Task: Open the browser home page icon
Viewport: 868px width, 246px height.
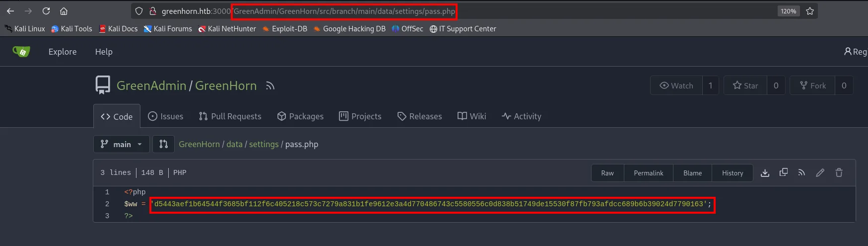Action: click(64, 11)
